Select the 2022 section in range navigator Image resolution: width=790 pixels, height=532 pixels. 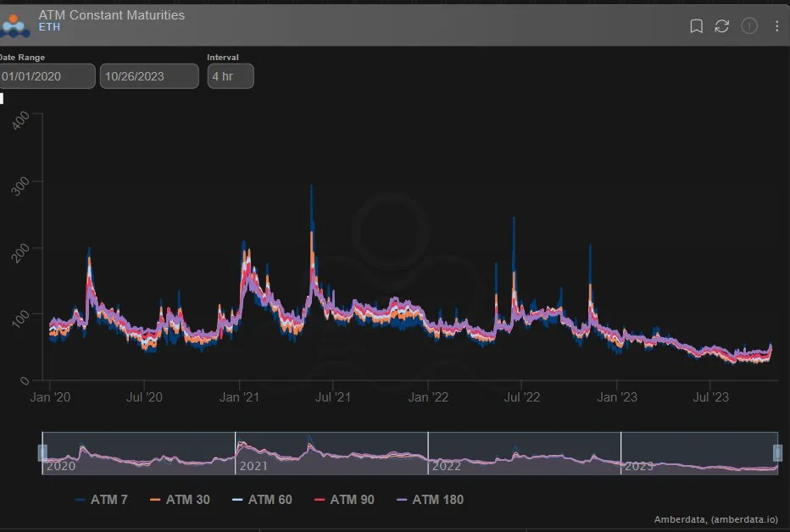(524, 453)
